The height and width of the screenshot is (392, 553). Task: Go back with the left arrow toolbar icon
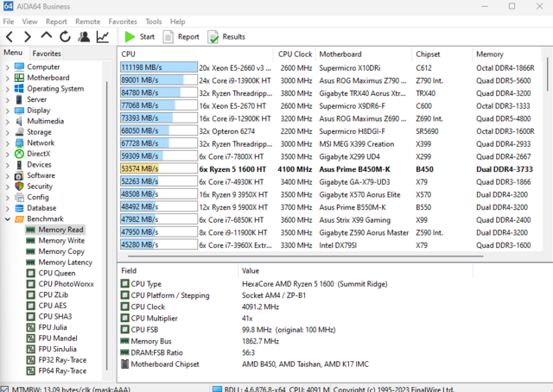pyautogui.click(x=10, y=36)
